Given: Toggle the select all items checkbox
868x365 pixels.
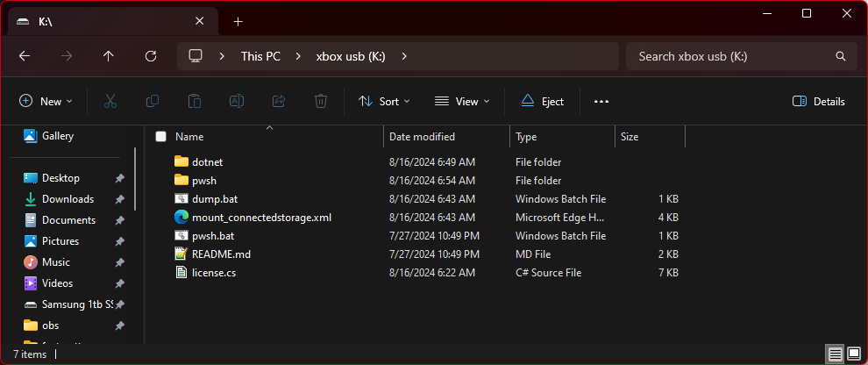Looking at the screenshot, I should point(160,136).
